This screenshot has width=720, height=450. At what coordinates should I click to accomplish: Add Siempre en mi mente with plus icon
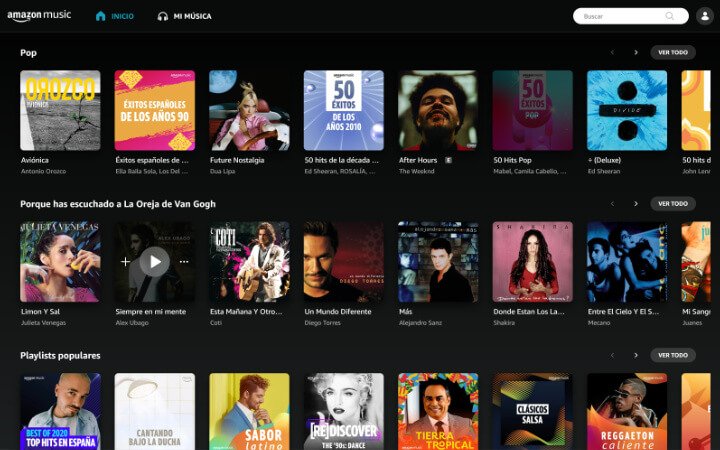pos(125,261)
